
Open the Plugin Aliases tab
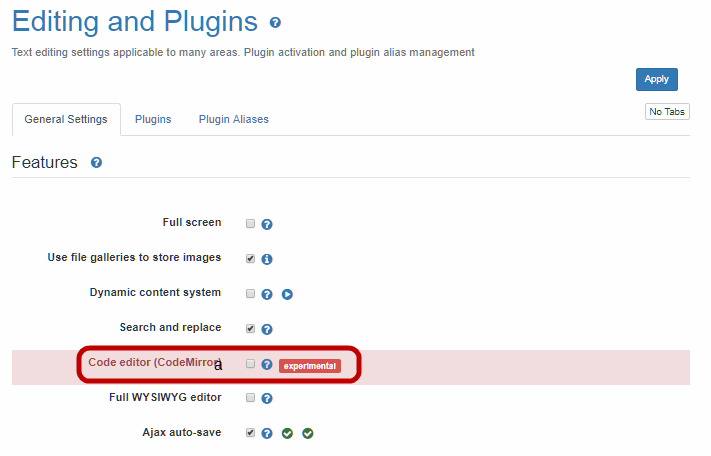233,119
